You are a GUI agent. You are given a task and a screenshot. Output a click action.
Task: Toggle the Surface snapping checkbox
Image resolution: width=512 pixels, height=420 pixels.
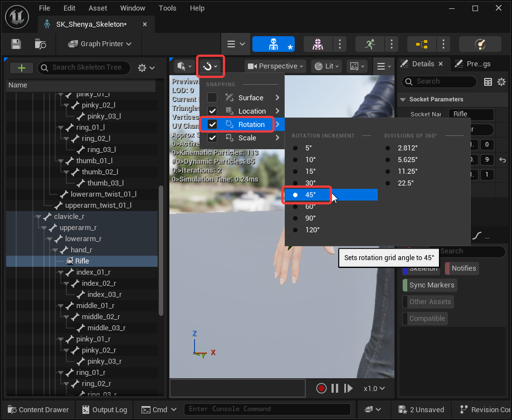click(x=212, y=97)
